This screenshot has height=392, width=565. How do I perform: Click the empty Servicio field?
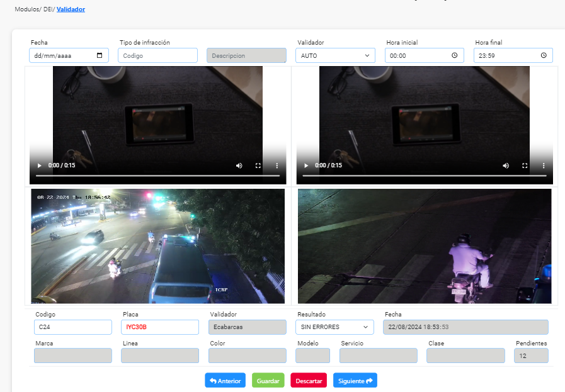[x=379, y=356]
